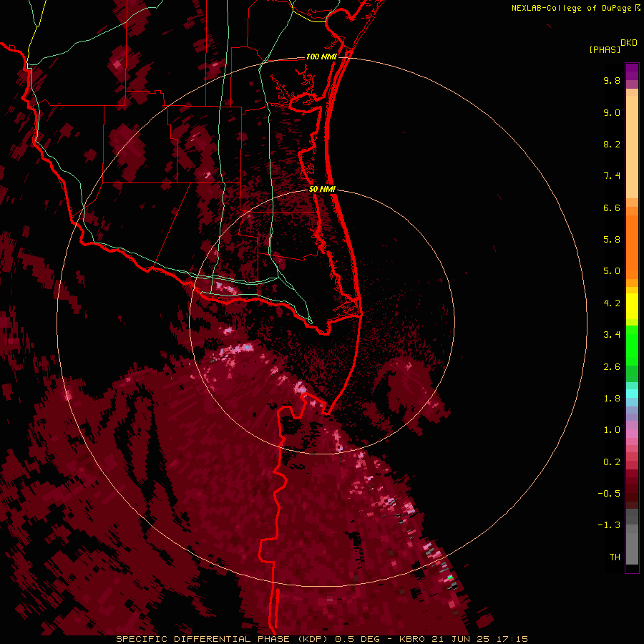Click the TH threshold label
This screenshot has width=644, height=644.
tap(615, 557)
